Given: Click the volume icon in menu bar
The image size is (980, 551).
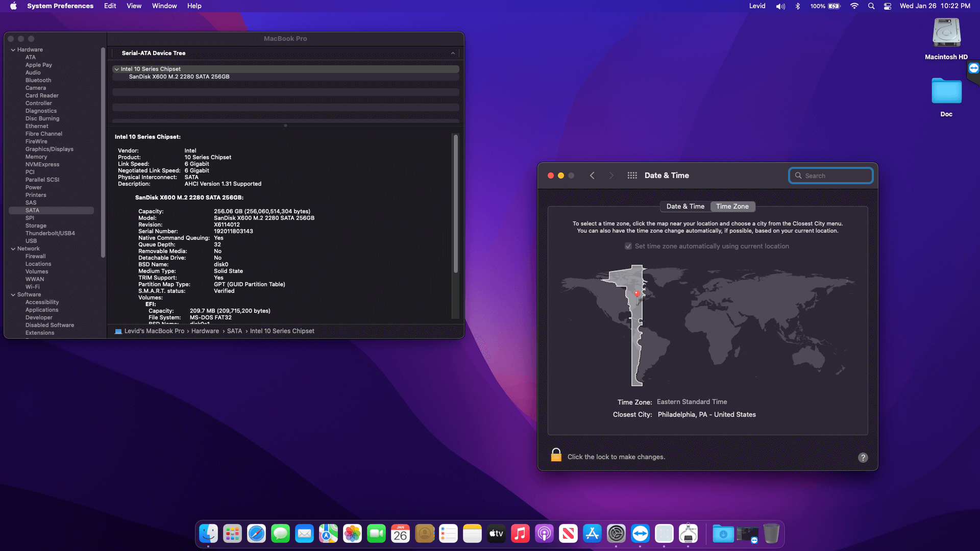Looking at the screenshot, I should [x=780, y=6].
